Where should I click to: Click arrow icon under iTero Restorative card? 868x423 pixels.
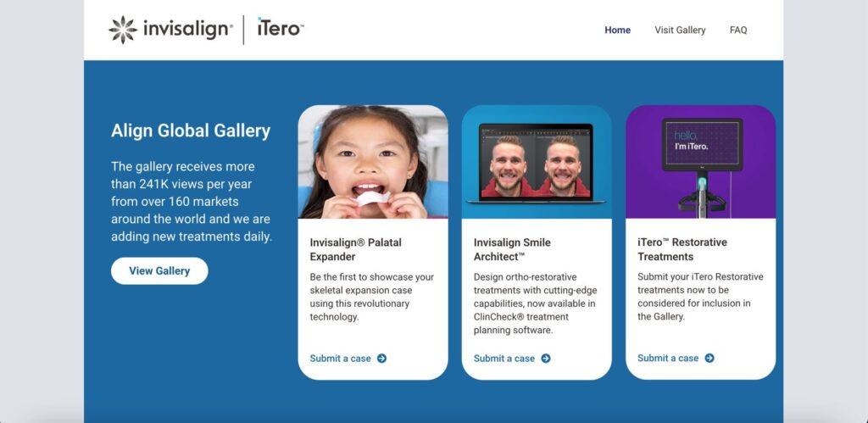709,359
